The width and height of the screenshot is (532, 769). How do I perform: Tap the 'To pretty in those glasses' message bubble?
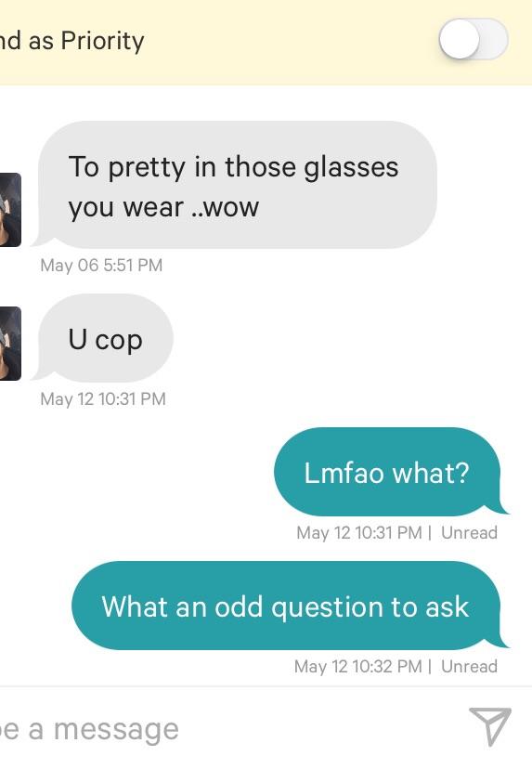(x=234, y=185)
